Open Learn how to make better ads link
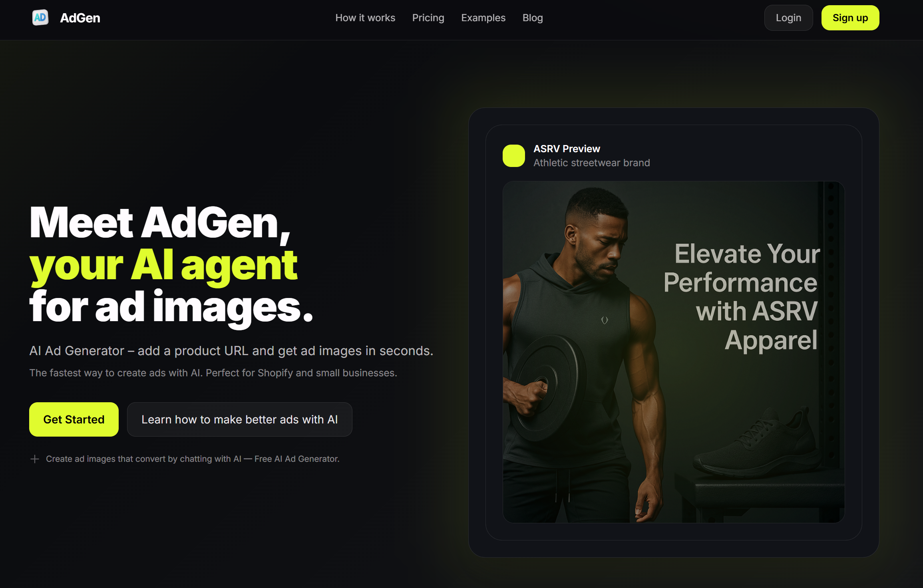The width and height of the screenshot is (923, 588). pos(240,419)
